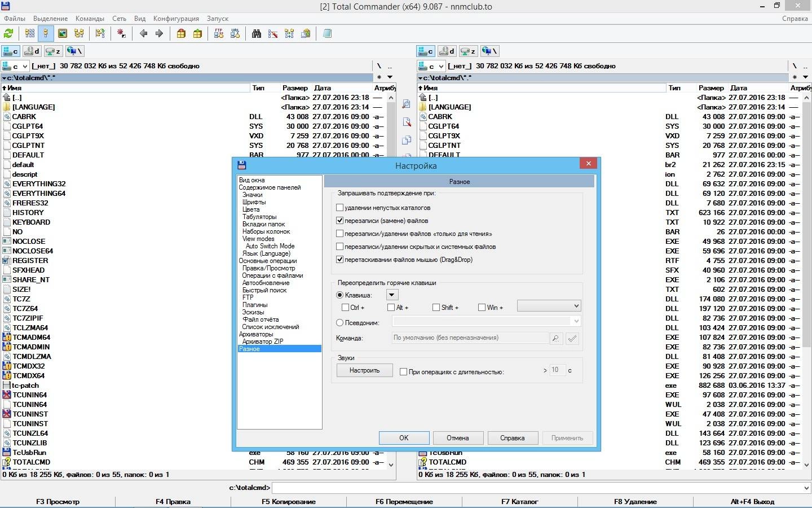This screenshot has width=812, height=508.
Task: Switch to brief view via toolbar icon
Action: (29, 34)
